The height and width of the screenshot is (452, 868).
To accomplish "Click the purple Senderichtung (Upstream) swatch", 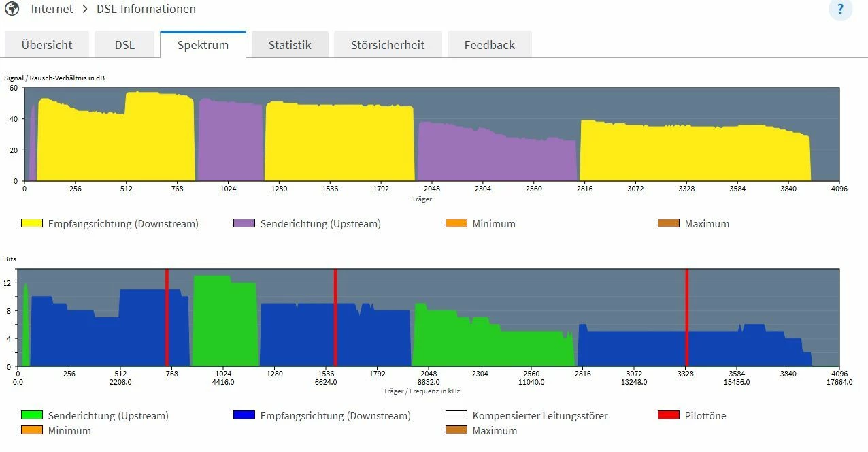I will pos(244,223).
